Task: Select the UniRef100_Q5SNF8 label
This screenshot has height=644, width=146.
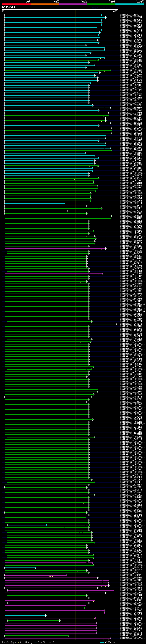Action: pos(131,35)
